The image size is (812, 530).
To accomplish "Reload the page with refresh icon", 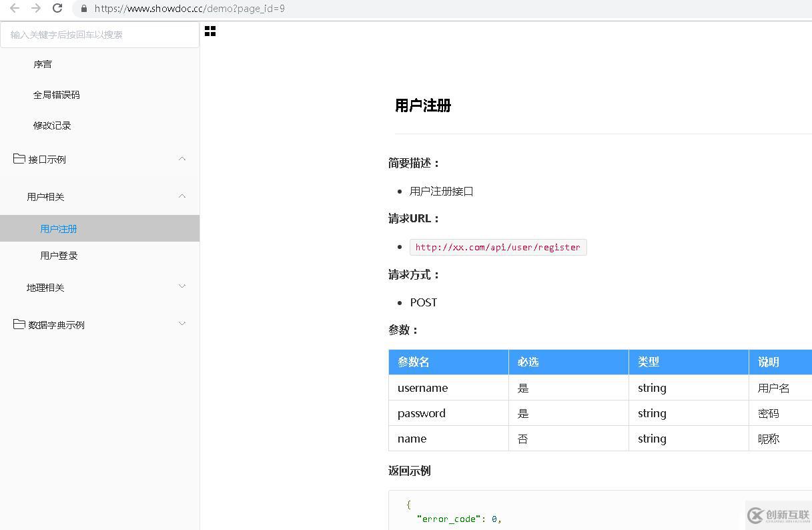I will coord(57,9).
